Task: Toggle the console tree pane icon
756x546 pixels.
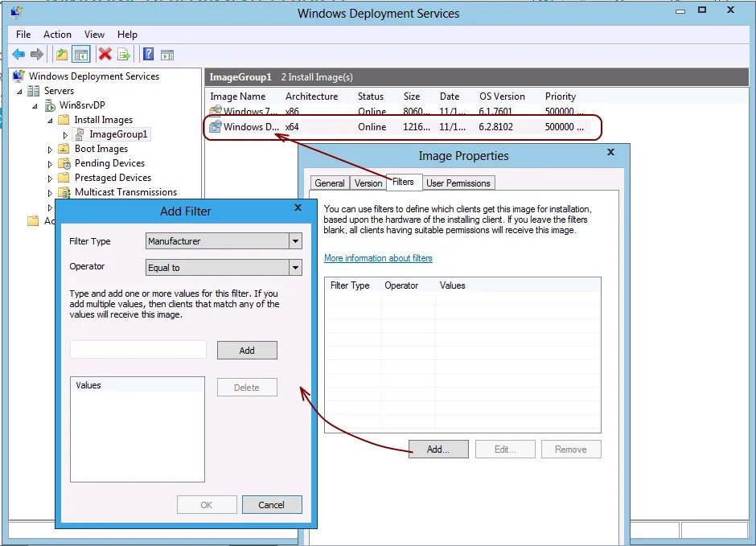Action: coord(81,55)
